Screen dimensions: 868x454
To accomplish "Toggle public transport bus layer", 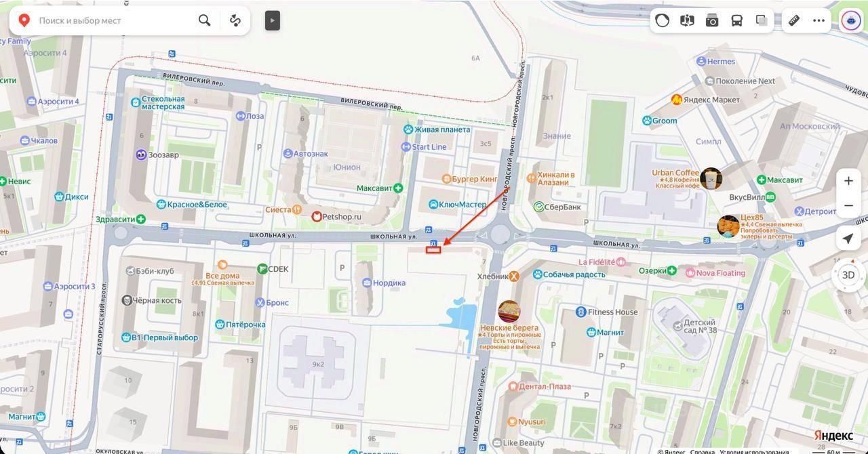I will pyautogui.click(x=736, y=20).
